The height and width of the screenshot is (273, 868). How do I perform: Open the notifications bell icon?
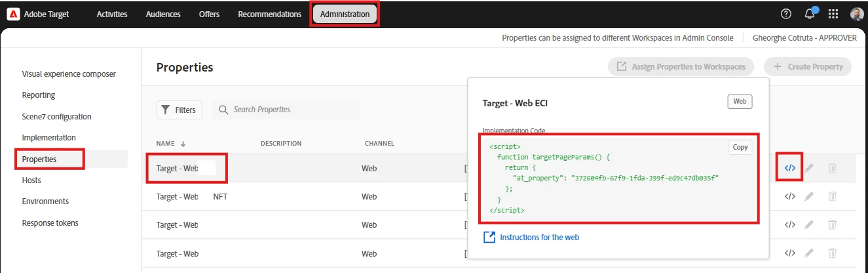pyautogui.click(x=810, y=14)
